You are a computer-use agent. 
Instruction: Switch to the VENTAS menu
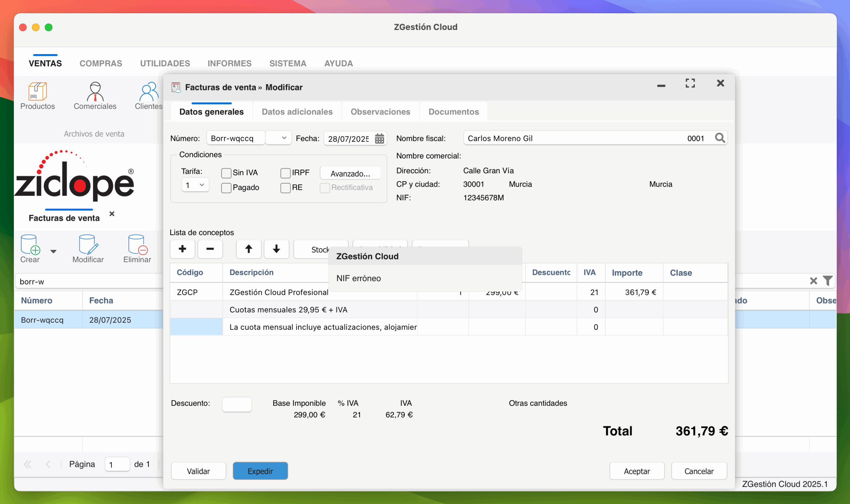point(45,63)
